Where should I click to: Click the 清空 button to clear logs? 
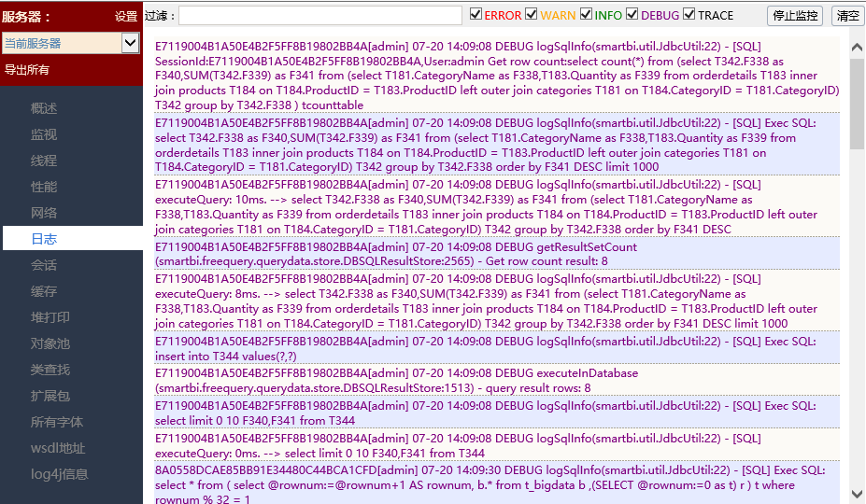click(847, 16)
